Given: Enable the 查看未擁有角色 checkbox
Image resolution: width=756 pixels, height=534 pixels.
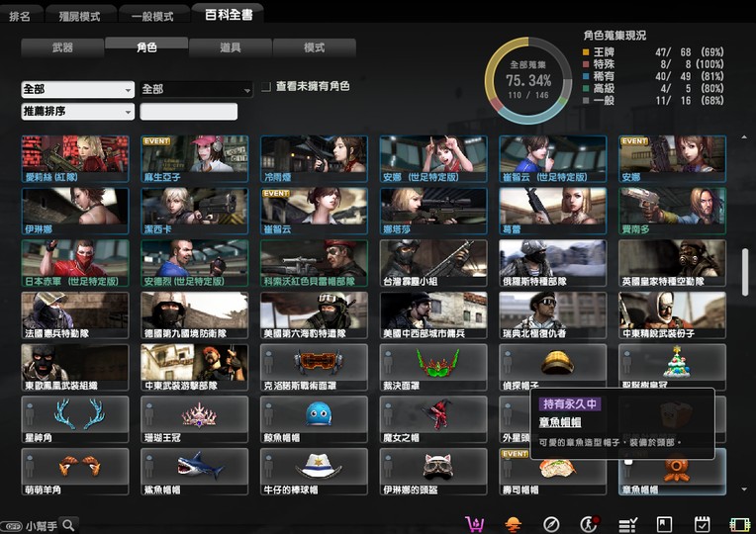Looking at the screenshot, I should (266, 87).
